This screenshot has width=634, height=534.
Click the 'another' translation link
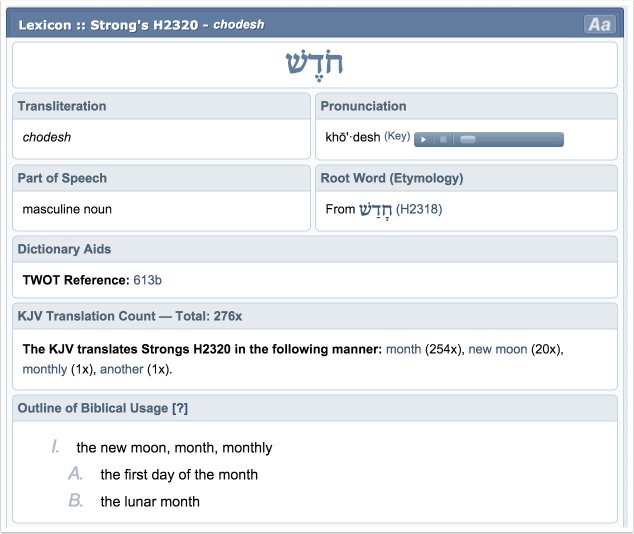(x=121, y=369)
